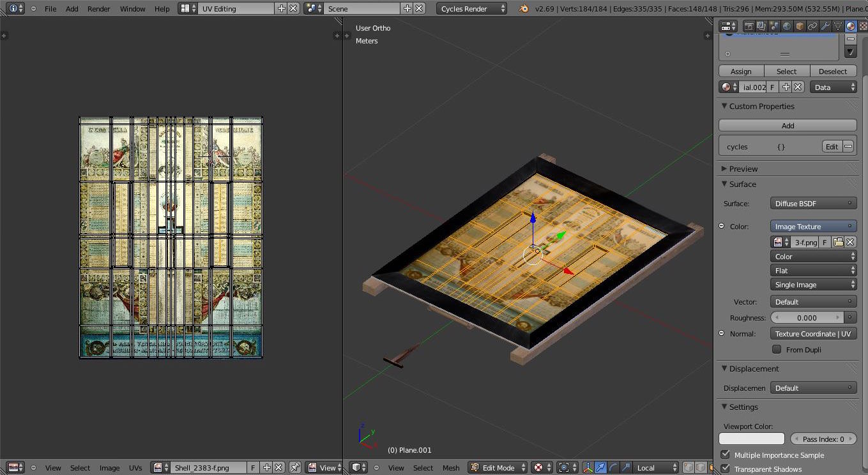Enable the rotate manipulator arc
Screen dimensions: 868x475
613,467
